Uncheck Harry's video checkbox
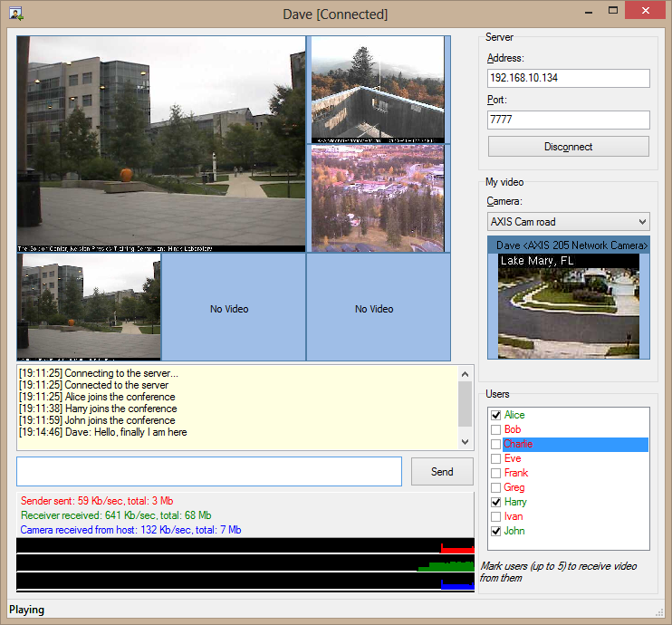The height and width of the screenshot is (625, 672). 495,502
